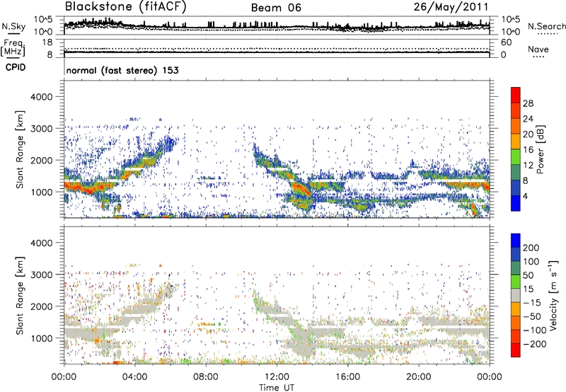Click the blue top of the velocity colorbar
Viewport: 566px width, 392px height.
(516, 241)
